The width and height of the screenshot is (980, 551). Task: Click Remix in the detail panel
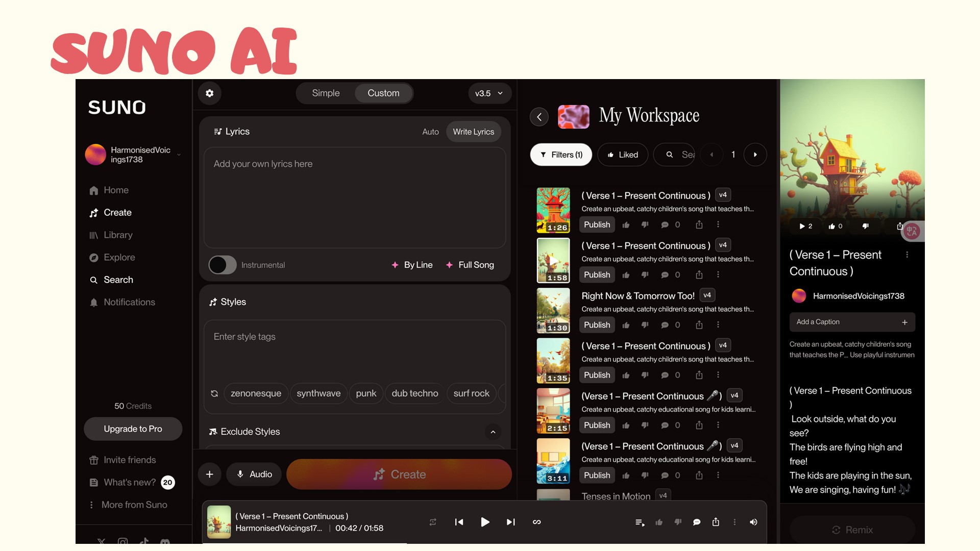point(852,530)
